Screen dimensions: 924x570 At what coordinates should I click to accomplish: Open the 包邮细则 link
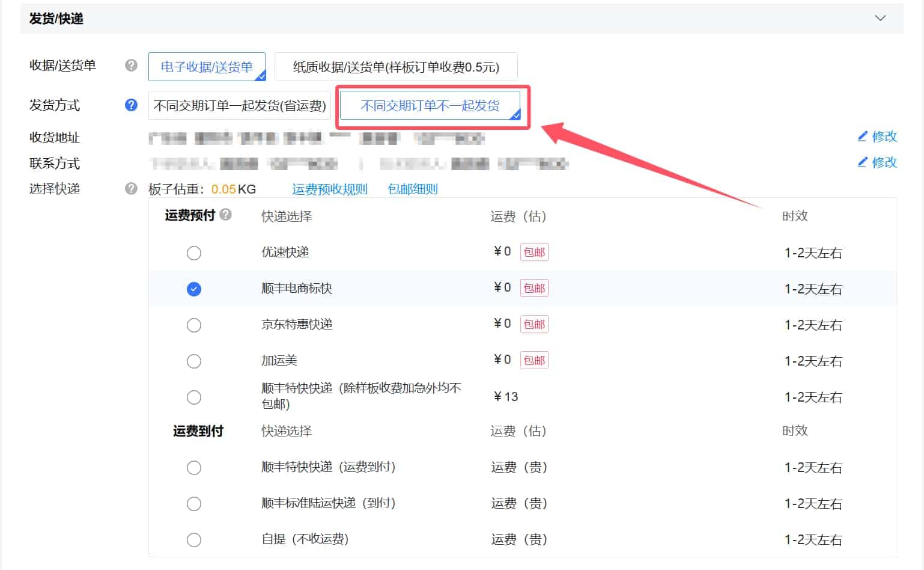click(412, 188)
